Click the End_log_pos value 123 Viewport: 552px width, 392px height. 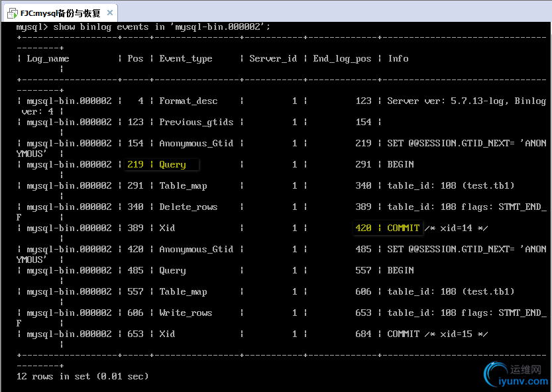[363, 101]
